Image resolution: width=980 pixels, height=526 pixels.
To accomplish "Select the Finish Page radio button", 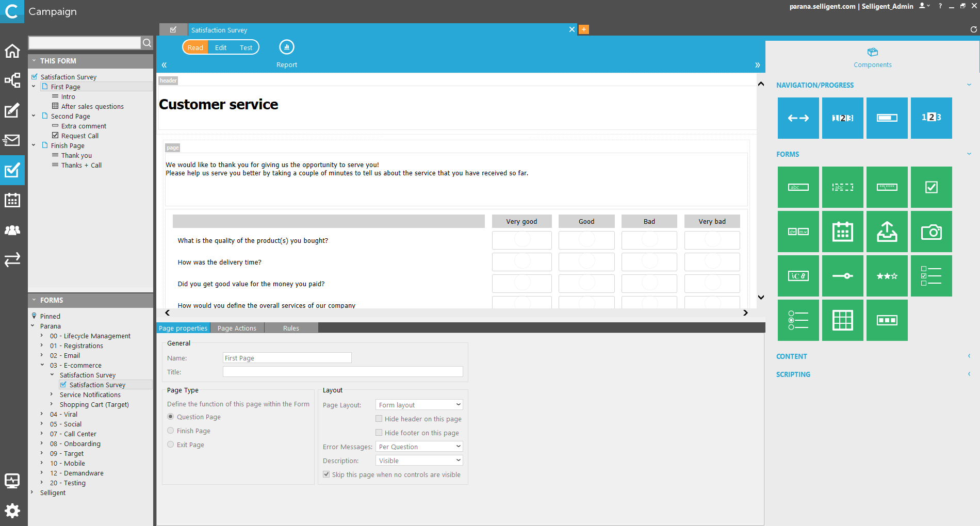I will coord(171,431).
